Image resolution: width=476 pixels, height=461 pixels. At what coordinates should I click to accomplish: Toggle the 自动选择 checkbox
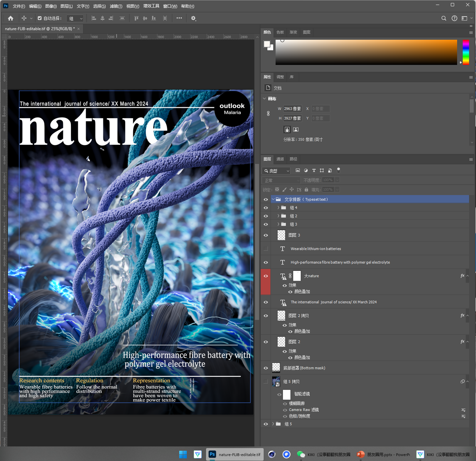point(40,18)
